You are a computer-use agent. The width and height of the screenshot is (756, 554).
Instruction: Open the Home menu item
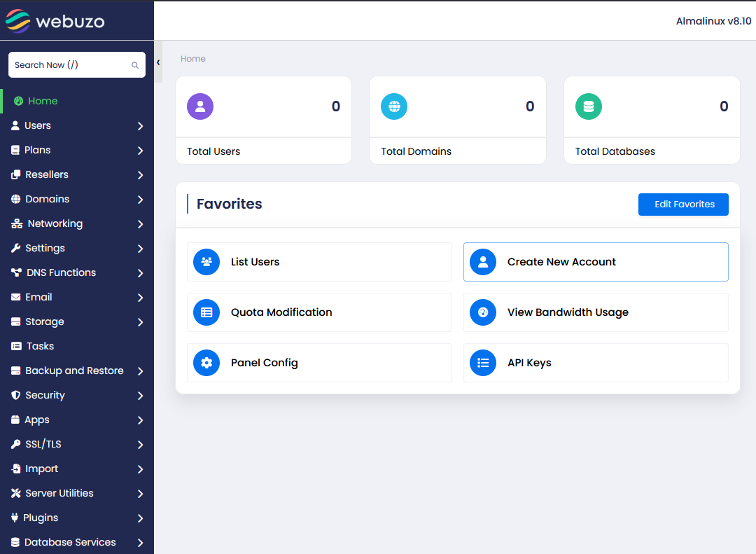click(77, 101)
